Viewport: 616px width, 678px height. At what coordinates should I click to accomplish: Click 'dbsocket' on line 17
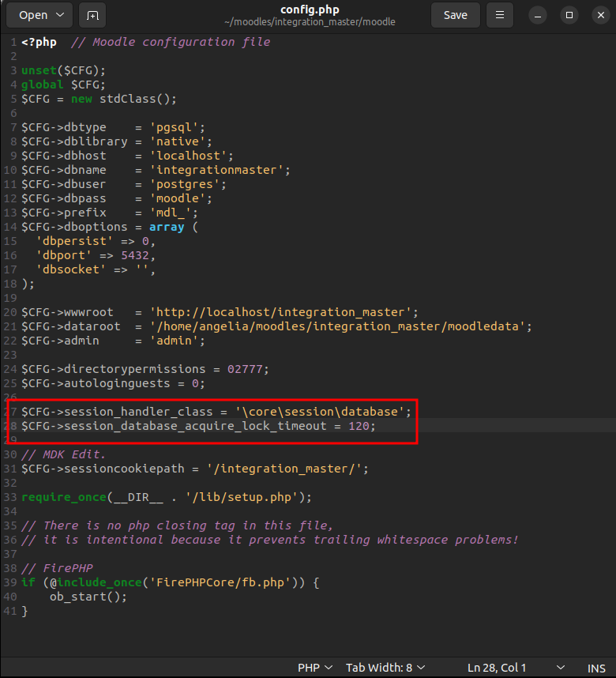point(71,269)
